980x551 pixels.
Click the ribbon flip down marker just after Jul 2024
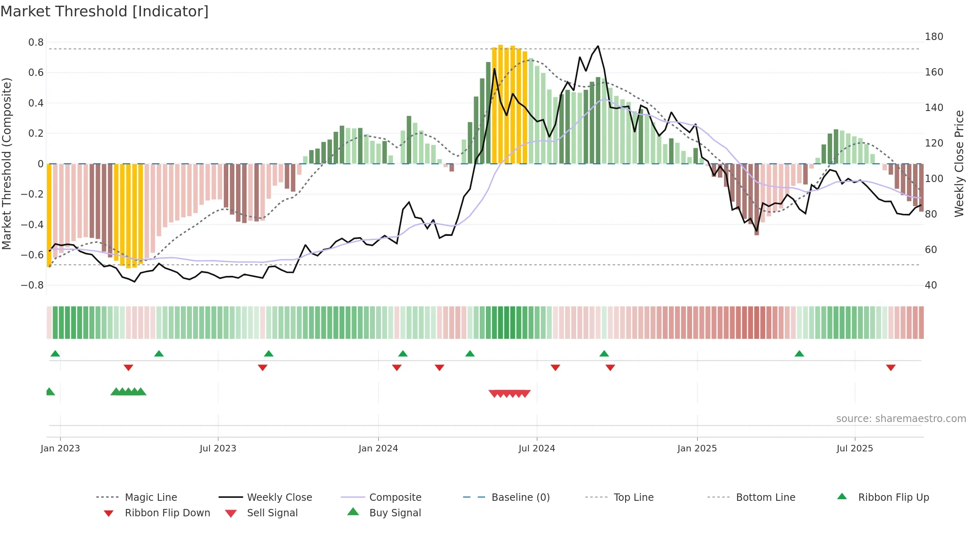tap(555, 368)
